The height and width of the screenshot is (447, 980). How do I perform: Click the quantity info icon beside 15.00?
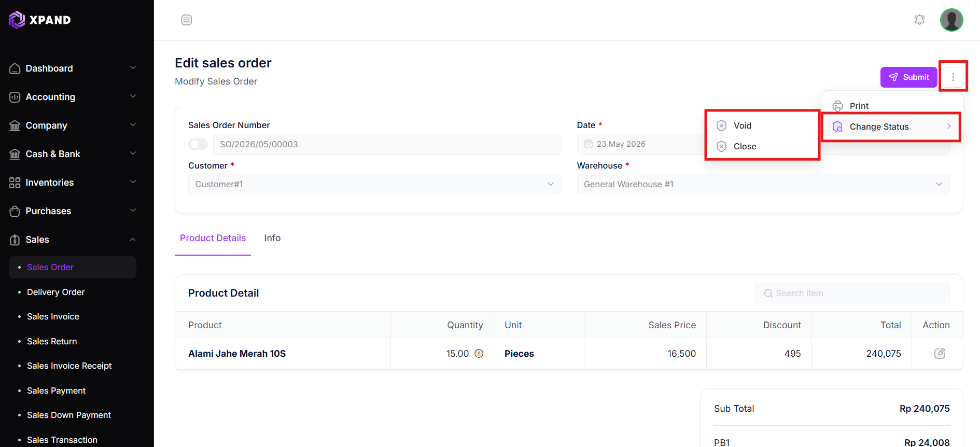479,353
